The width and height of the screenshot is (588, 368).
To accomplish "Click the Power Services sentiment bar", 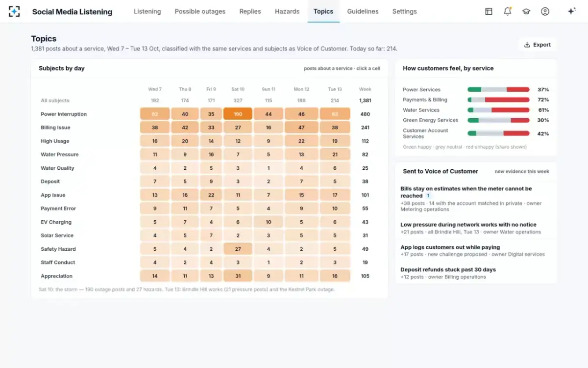I will click(x=498, y=90).
